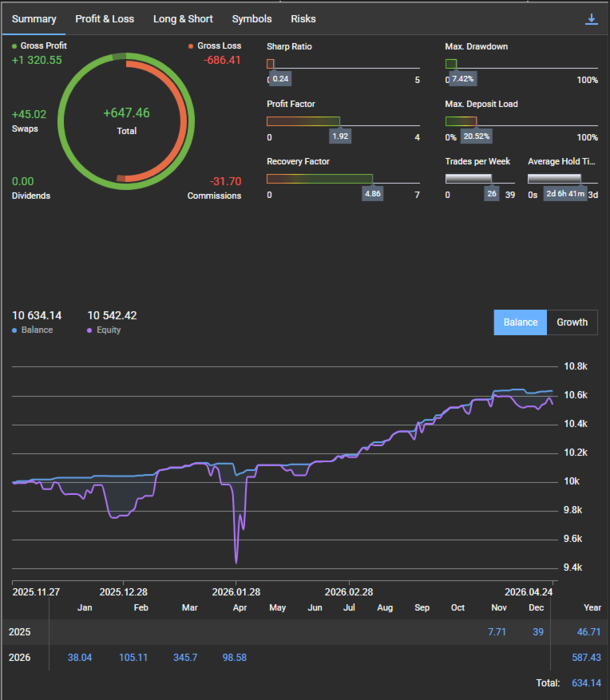Click the blue Balance legend dot
The height and width of the screenshot is (700, 610).
tap(15, 330)
